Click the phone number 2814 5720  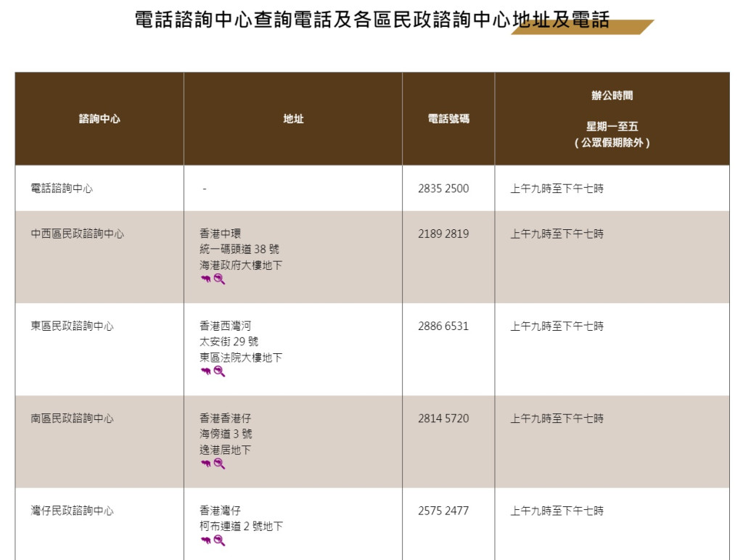tap(443, 419)
